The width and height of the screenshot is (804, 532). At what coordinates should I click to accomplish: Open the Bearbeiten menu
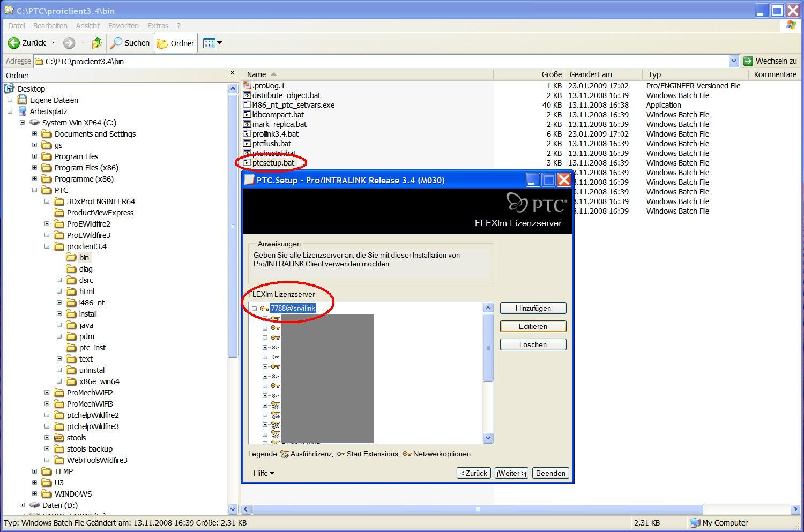pyautogui.click(x=50, y=26)
